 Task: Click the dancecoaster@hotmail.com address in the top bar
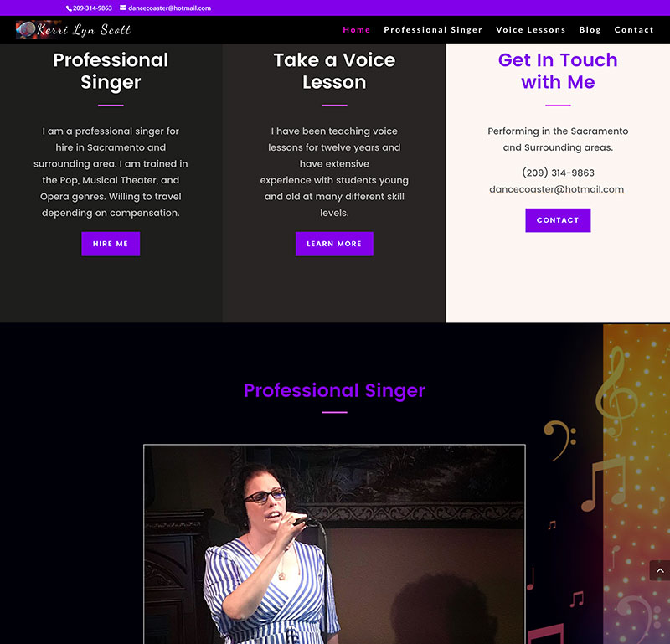(169, 8)
